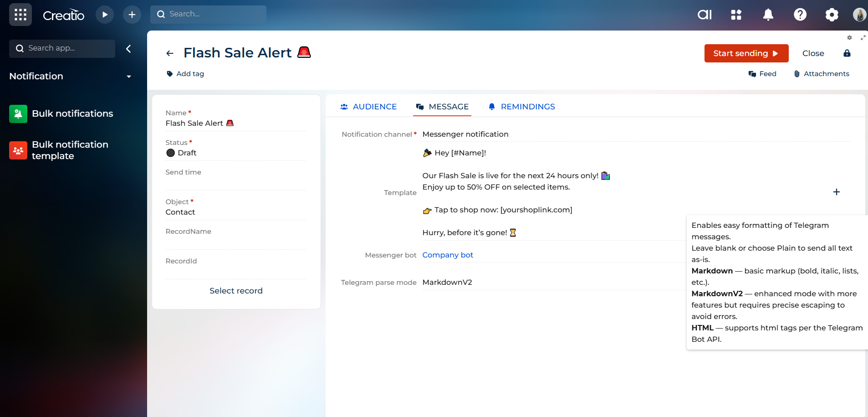
Task: Open the Creatio AI assistant icon
Action: click(x=705, y=15)
